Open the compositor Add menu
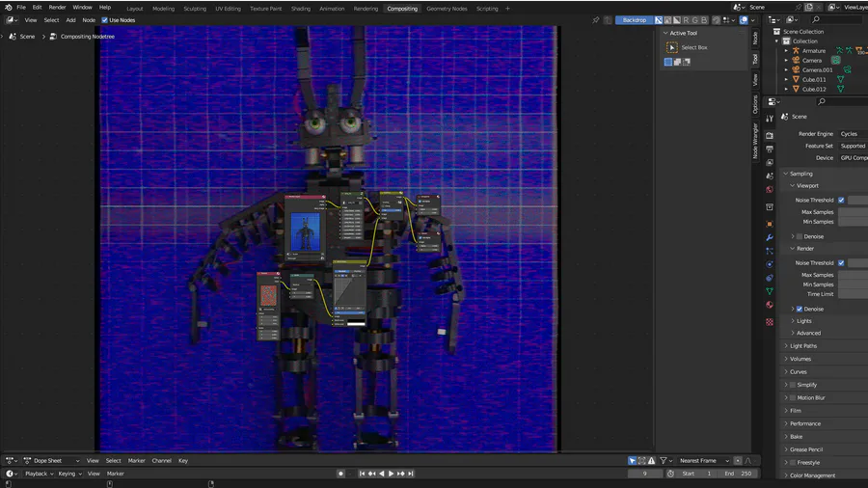This screenshot has width=868, height=488. (x=70, y=20)
